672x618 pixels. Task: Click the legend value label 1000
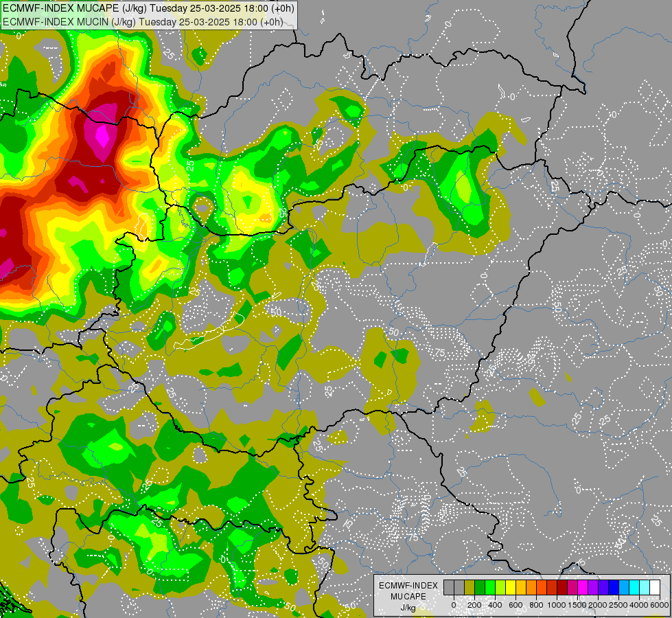click(x=557, y=605)
